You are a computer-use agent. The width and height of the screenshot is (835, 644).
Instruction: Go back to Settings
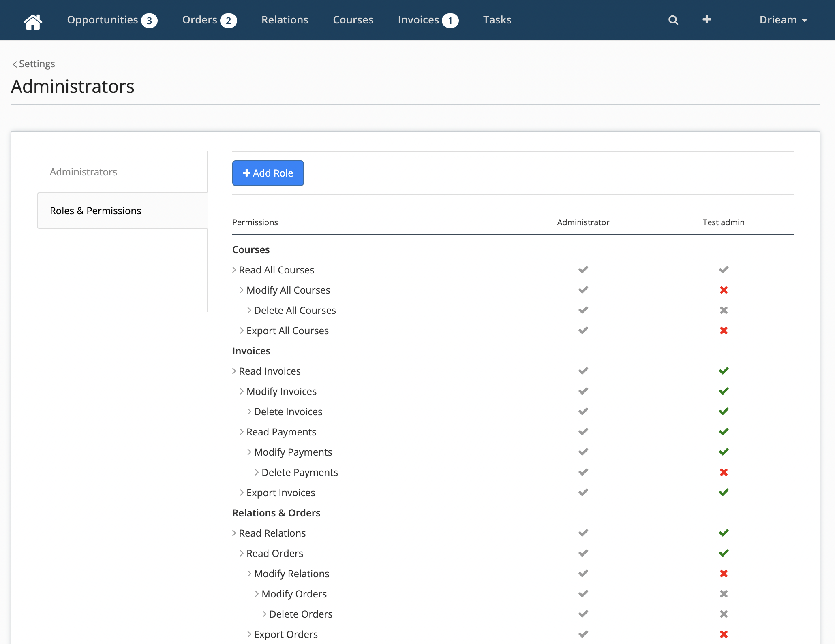click(x=34, y=64)
